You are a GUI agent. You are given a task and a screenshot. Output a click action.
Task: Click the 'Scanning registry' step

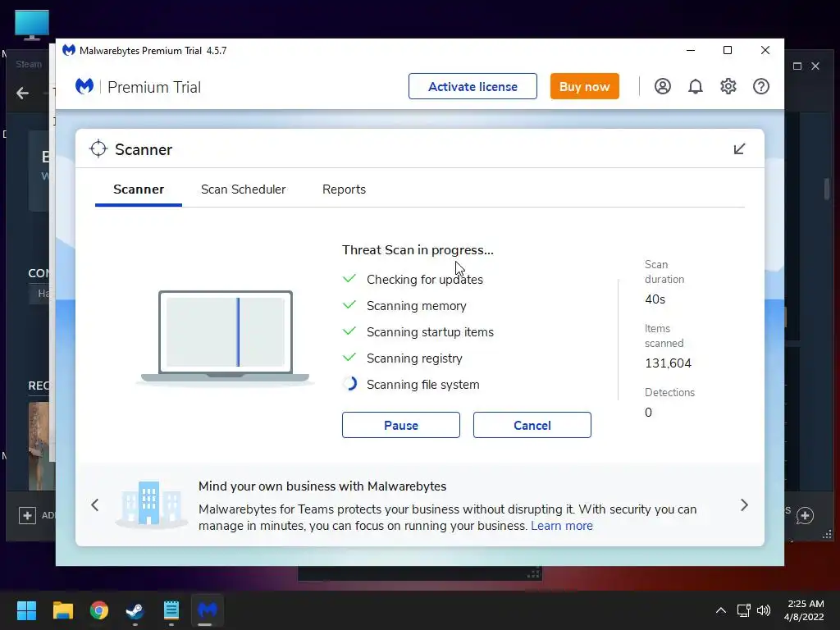(x=414, y=358)
